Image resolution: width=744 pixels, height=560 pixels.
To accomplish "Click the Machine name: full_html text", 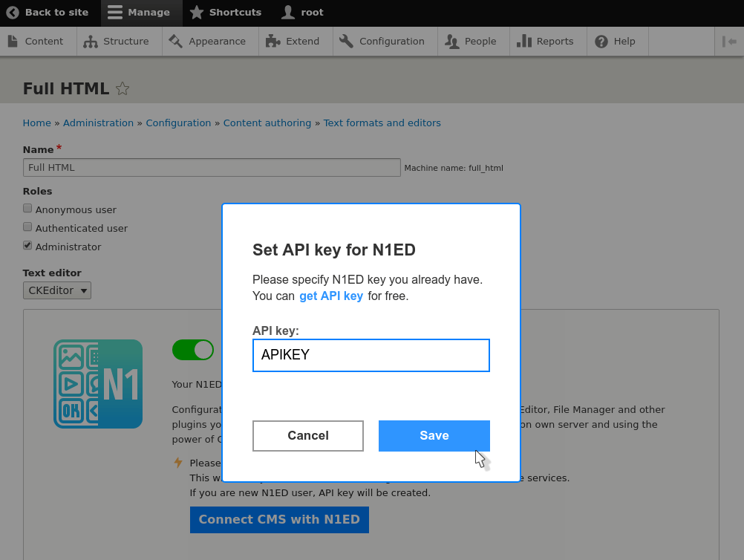I will tap(454, 168).
